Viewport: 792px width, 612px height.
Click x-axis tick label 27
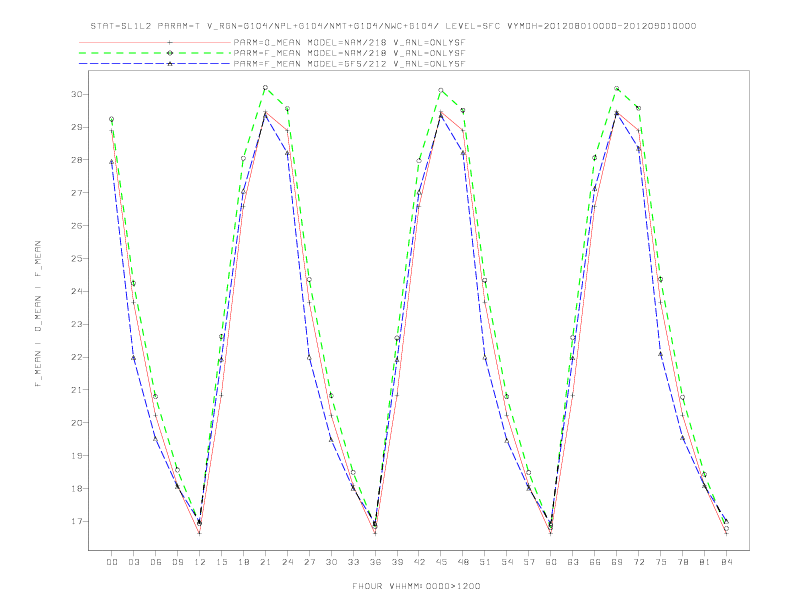pyautogui.click(x=309, y=562)
